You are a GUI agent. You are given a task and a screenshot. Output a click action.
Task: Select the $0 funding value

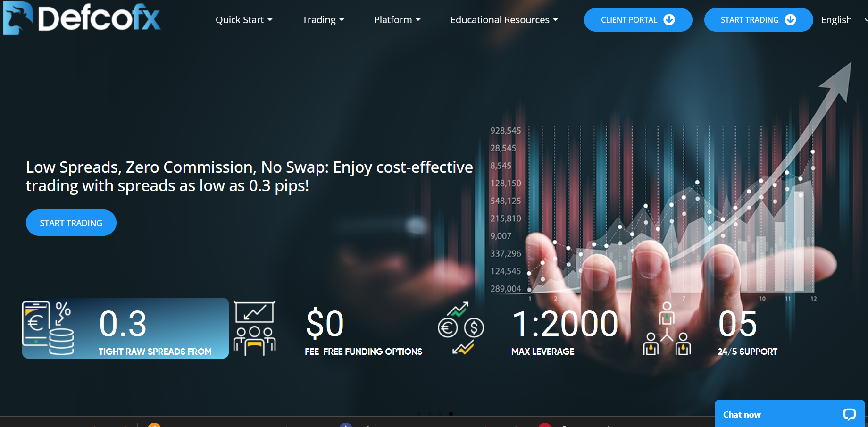(325, 324)
